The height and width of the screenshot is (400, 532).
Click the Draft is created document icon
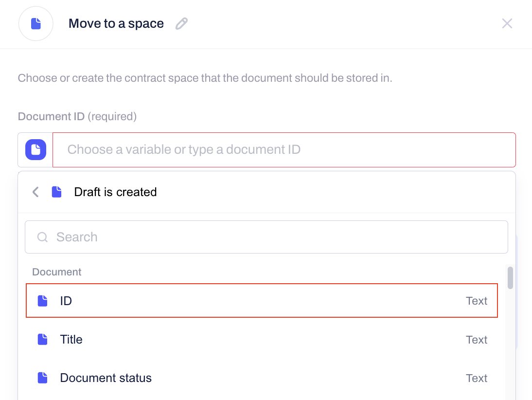tap(57, 192)
